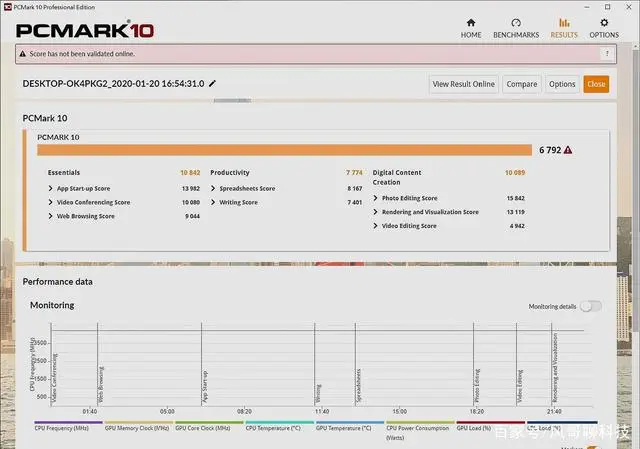Click View Result Online button
Screen dimensions: 640x449
pos(463,84)
